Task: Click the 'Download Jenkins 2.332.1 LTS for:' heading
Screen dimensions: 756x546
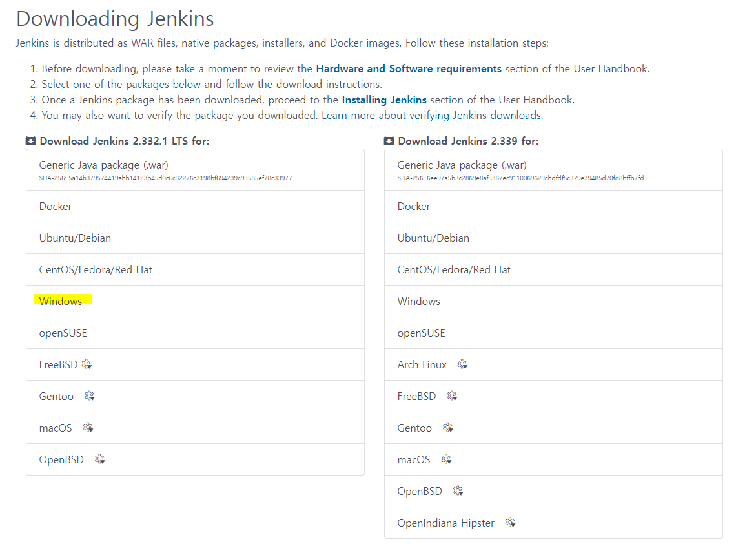Action: click(x=125, y=141)
